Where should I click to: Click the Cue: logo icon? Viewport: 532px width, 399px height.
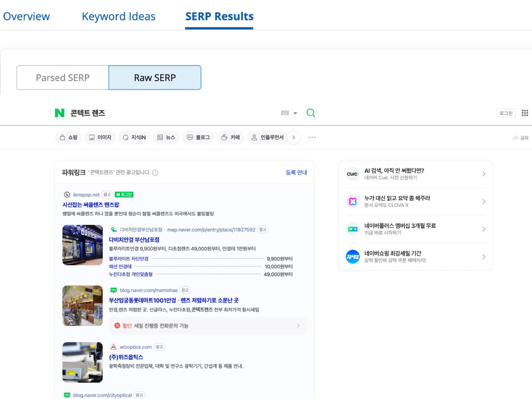tap(353, 174)
